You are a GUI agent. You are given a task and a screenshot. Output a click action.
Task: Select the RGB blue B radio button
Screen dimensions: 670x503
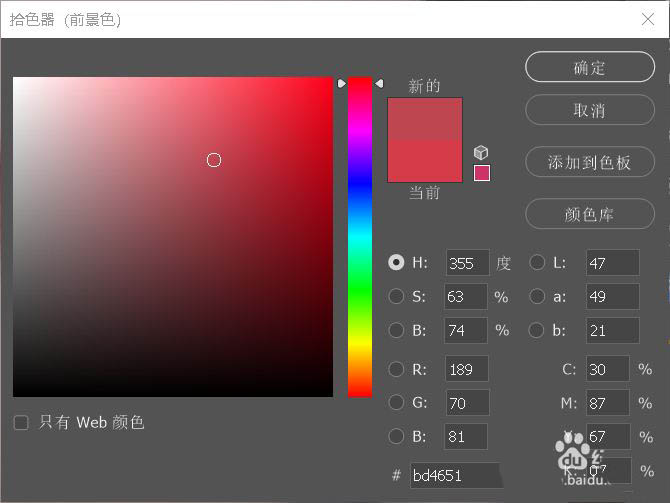pos(396,436)
